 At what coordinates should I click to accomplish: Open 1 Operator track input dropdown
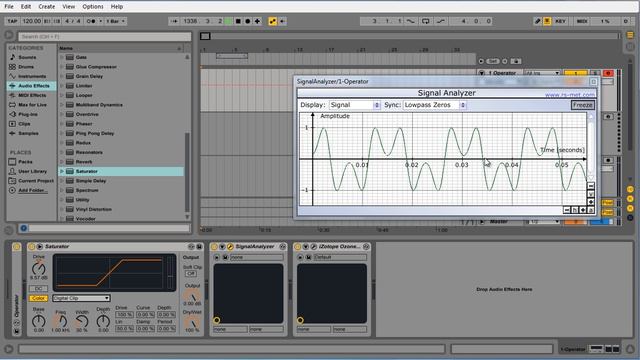(542, 73)
